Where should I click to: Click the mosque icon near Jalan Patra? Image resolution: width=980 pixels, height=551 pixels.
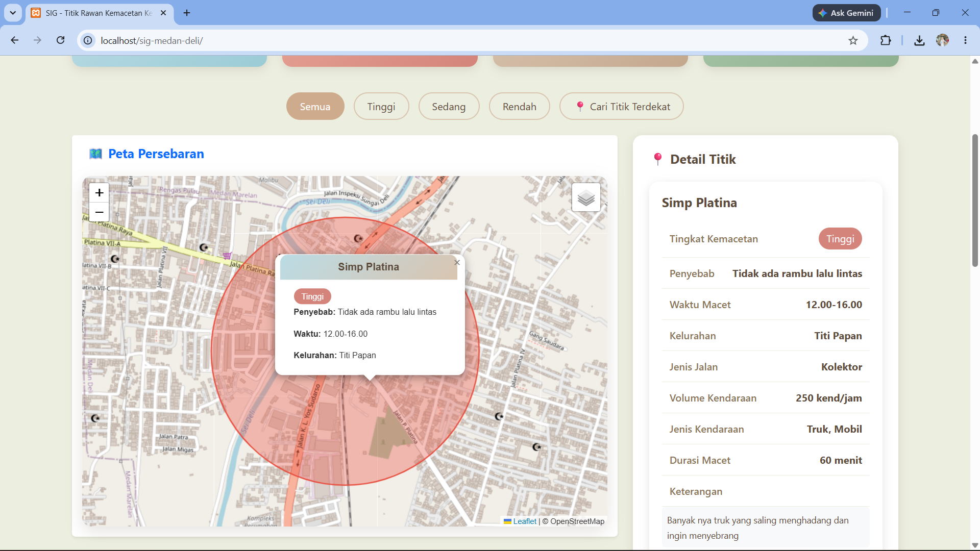(x=95, y=418)
